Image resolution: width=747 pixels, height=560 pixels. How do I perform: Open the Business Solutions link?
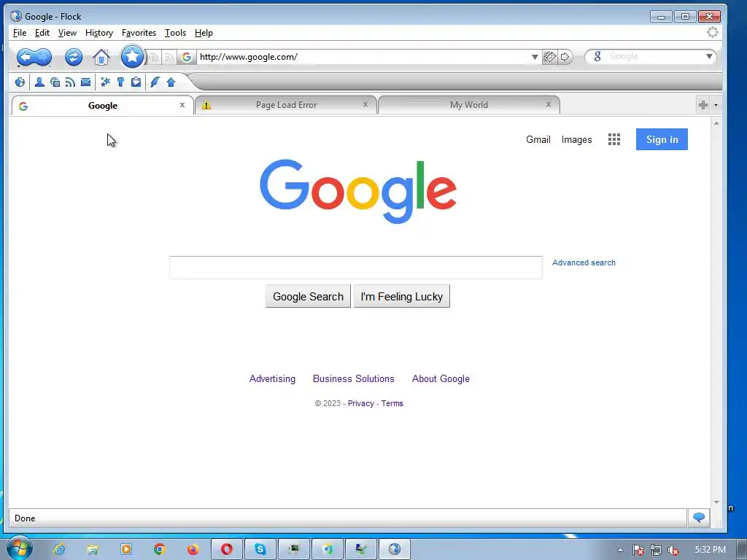click(354, 378)
